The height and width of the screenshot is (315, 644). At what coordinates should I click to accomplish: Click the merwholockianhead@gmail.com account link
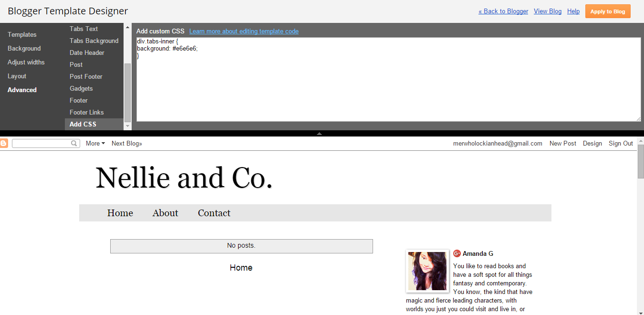pos(498,143)
